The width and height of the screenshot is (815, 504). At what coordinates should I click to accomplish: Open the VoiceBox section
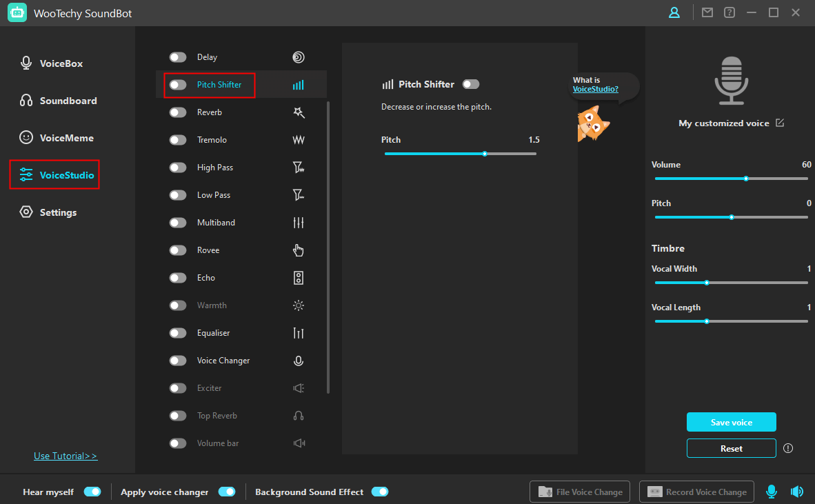[62, 63]
